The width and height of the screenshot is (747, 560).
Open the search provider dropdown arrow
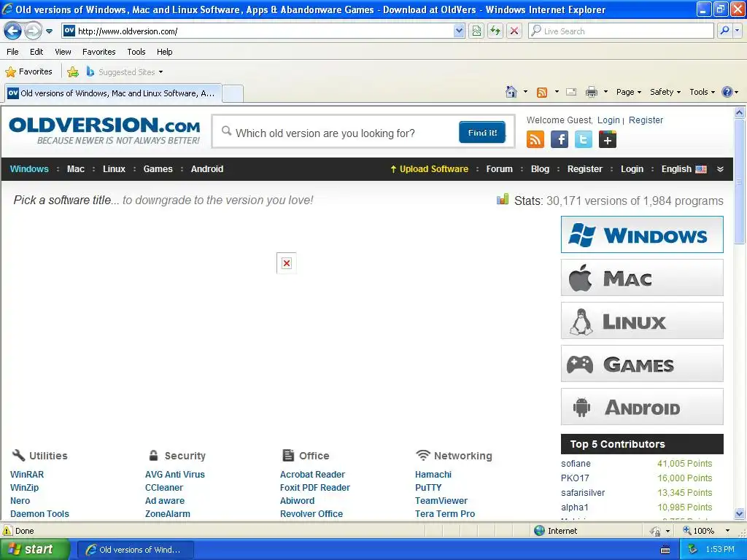click(x=737, y=31)
